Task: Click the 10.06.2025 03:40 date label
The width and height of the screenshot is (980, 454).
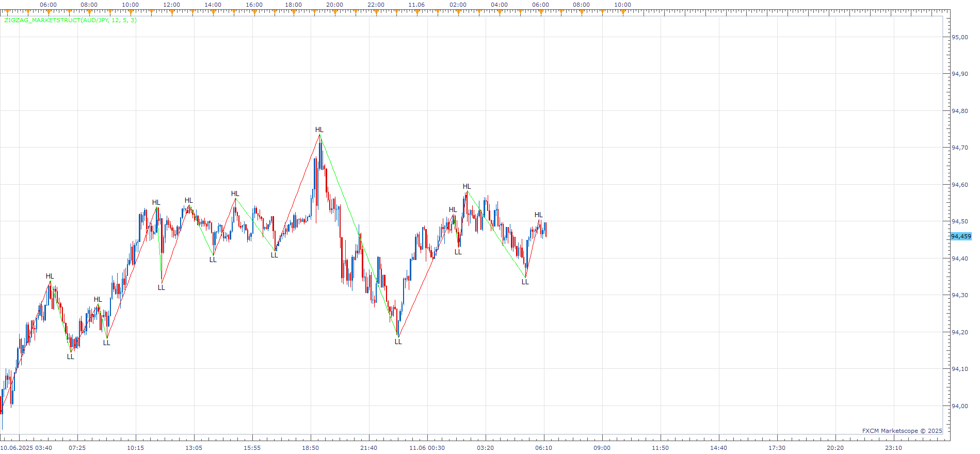Action: pyautogui.click(x=26, y=448)
